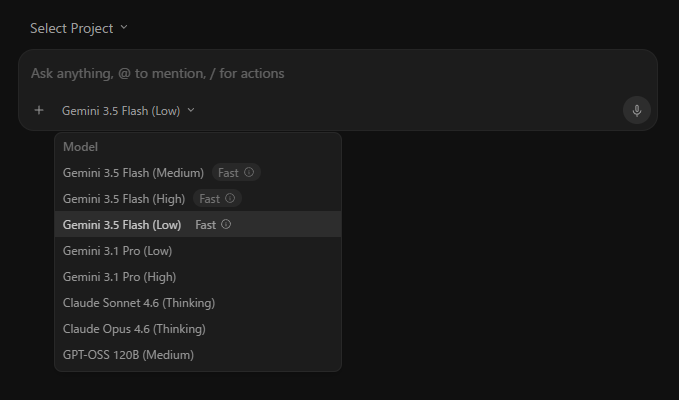This screenshot has height=400, width=679.
Task: Select the highlighted Gemini 3.5 Flash (Low) entry
Action: point(198,224)
